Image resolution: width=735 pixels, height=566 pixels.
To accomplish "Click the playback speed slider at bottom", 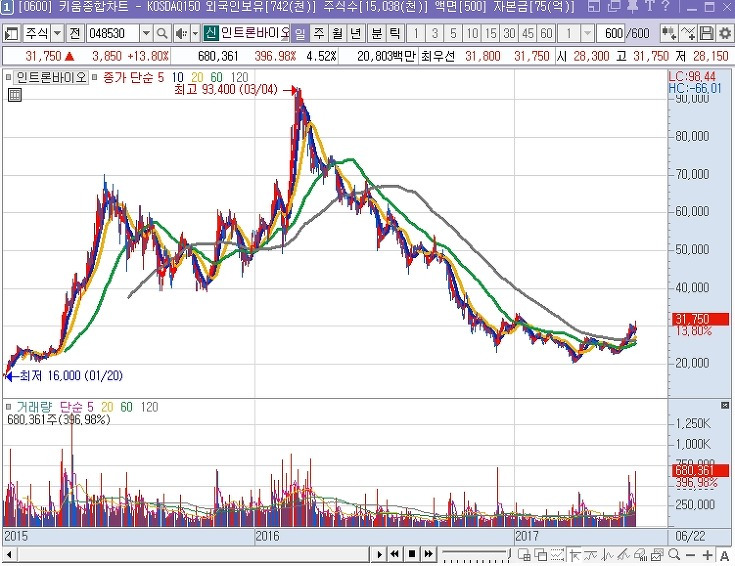I will (475, 555).
